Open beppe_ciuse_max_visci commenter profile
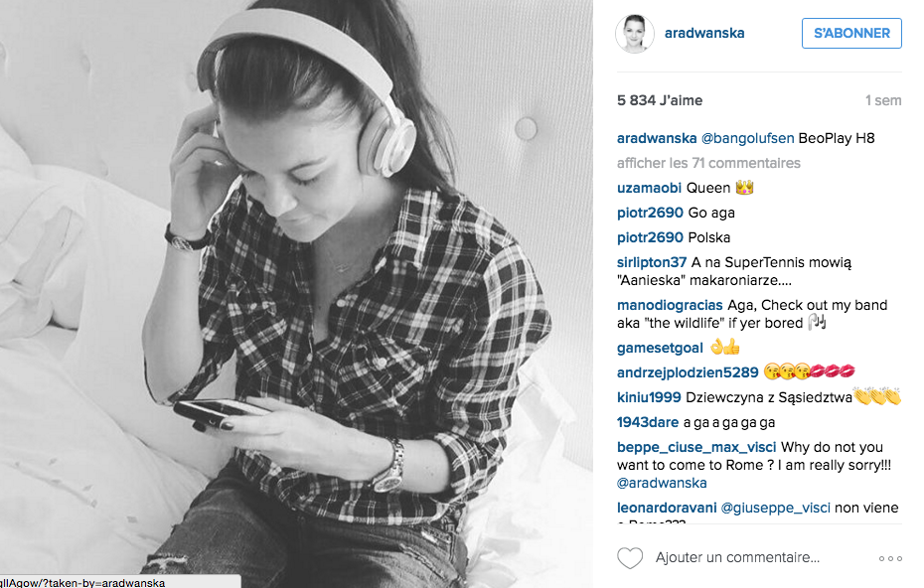The width and height of the screenshot is (924, 588). (696, 447)
